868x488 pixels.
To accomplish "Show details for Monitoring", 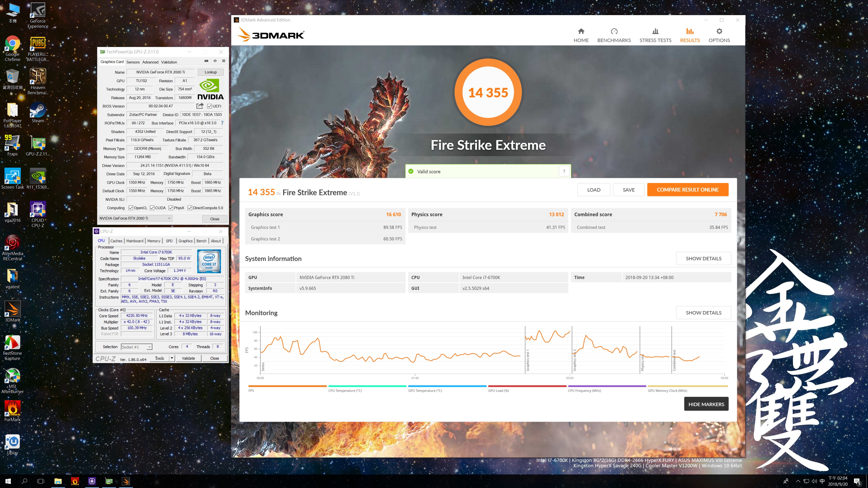I will [703, 312].
